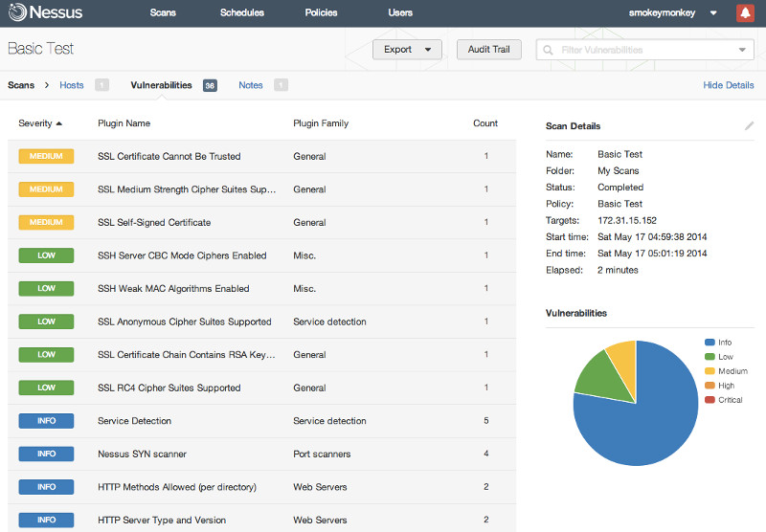Image resolution: width=766 pixels, height=532 pixels.
Task: Click the Filter Vulnerabilities input field
Action: coord(644,50)
